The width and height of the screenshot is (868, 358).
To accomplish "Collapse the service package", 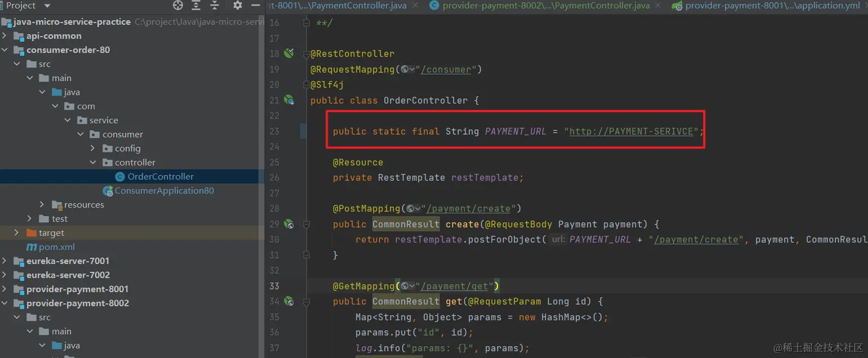I will pyautogui.click(x=68, y=120).
